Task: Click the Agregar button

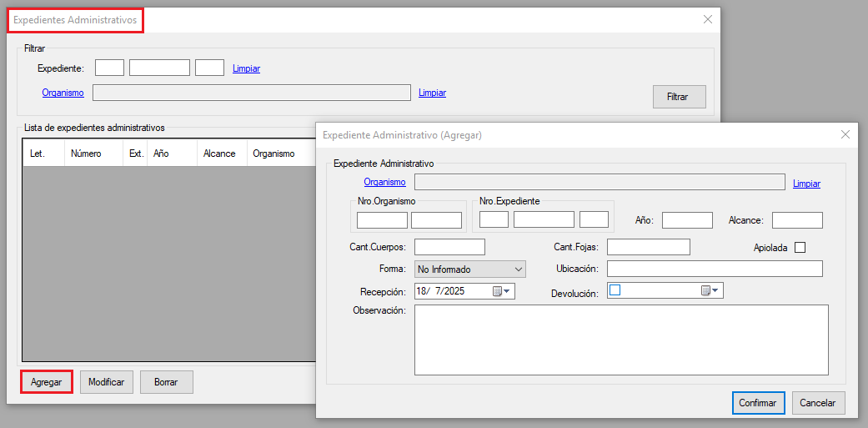Action: (x=47, y=382)
